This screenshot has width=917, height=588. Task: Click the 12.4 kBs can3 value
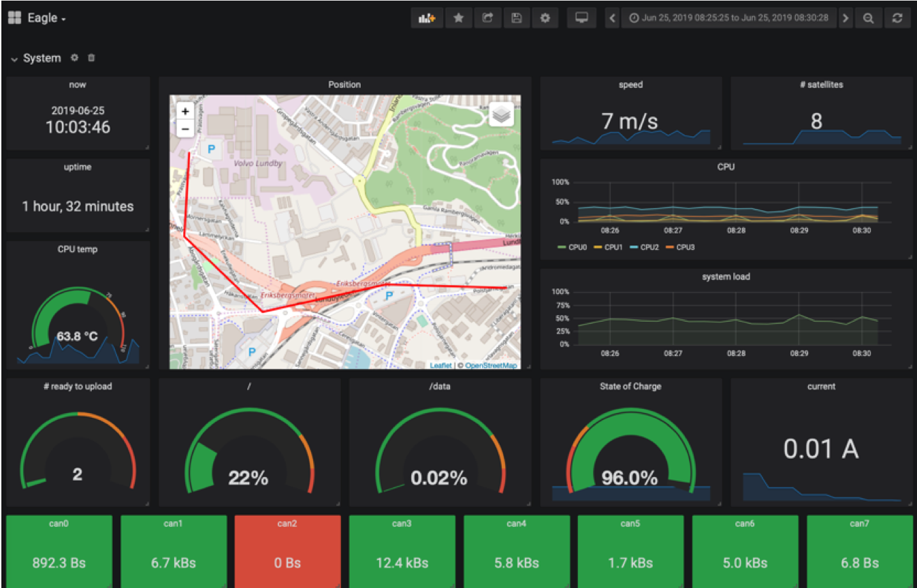402,563
